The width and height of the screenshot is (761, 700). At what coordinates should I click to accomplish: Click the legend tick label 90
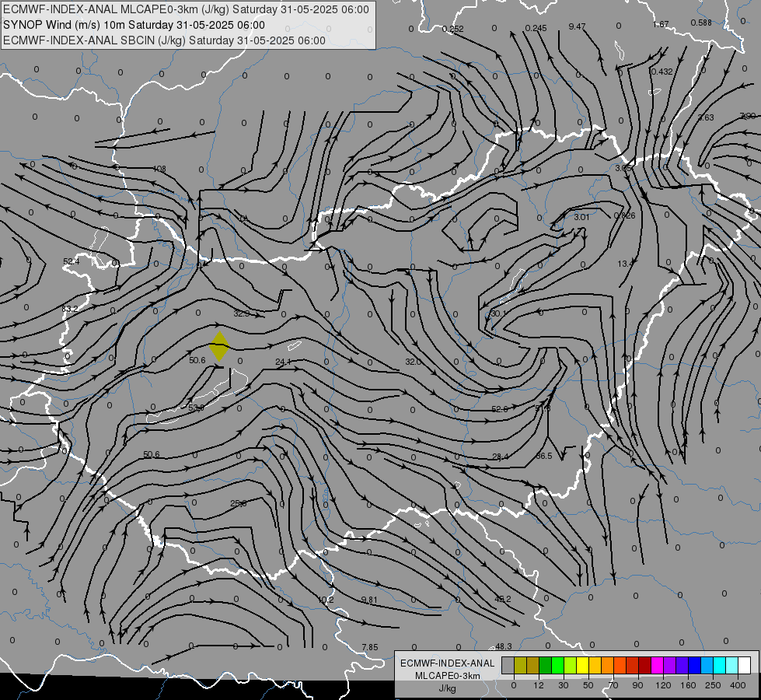tap(637, 685)
